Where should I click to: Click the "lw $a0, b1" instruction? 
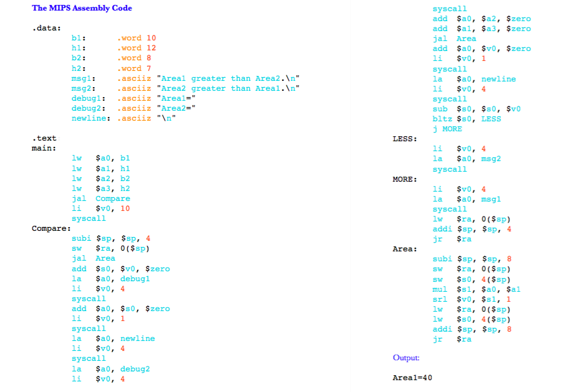point(101,158)
